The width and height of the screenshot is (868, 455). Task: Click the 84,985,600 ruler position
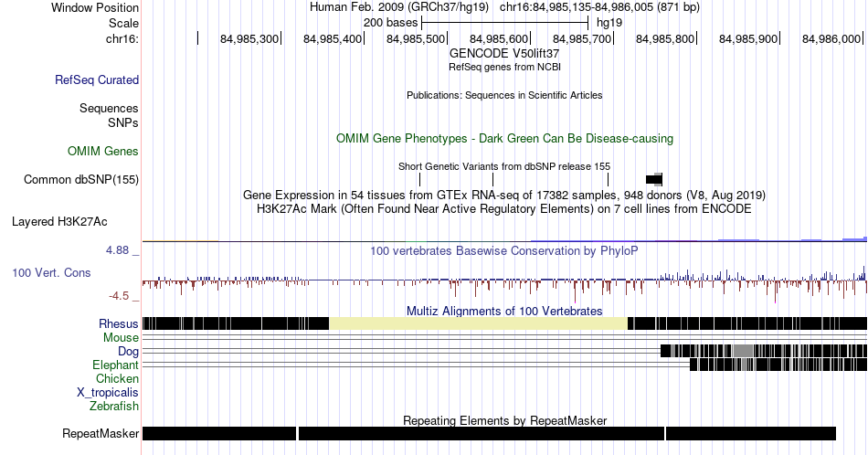(x=499, y=38)
